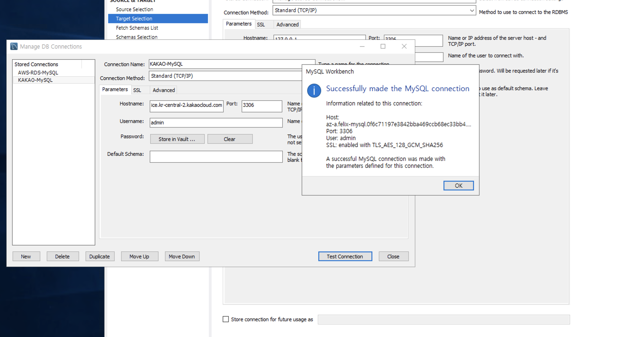Click the Stored Connections list header
The height and width of the screenshot is (337, 644).
pos(47,64)
